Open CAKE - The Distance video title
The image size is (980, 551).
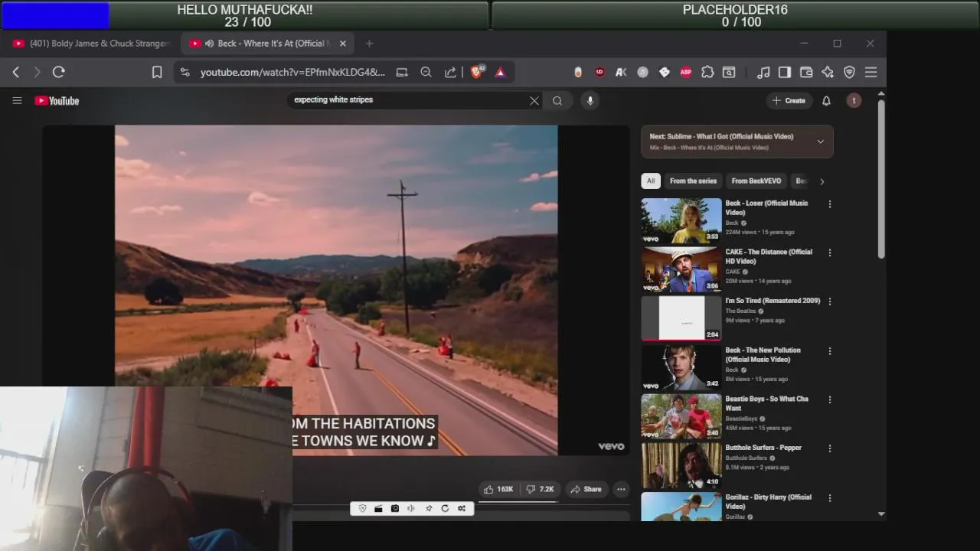click(769, 256)
